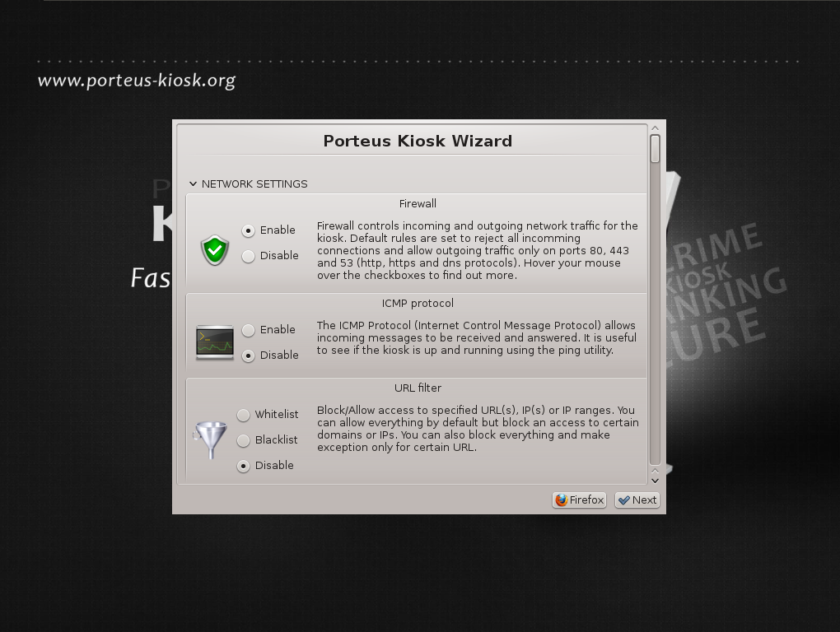Click the Firefox button
The image size is (840, 632).
click(x=579, y=500)
